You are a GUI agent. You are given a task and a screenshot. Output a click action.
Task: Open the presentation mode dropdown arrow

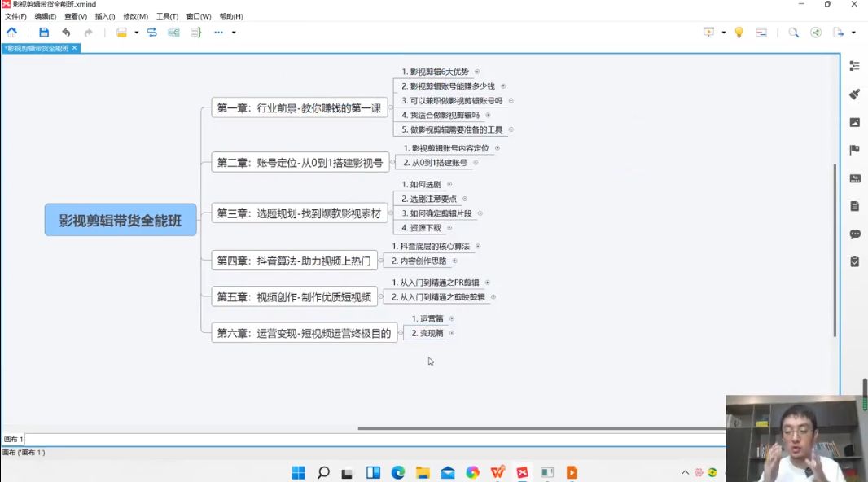click(724, 33)
